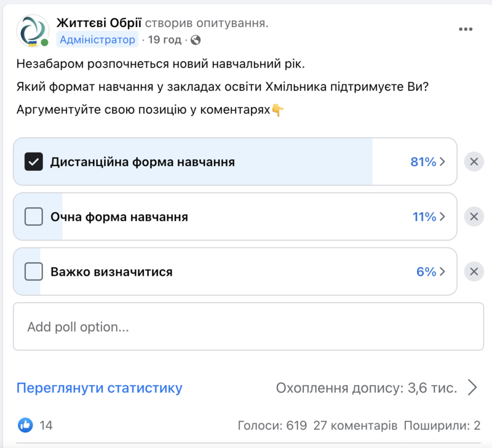Expand voters list for the 11% option
492x448 pixels.
[x=429, y=217]
